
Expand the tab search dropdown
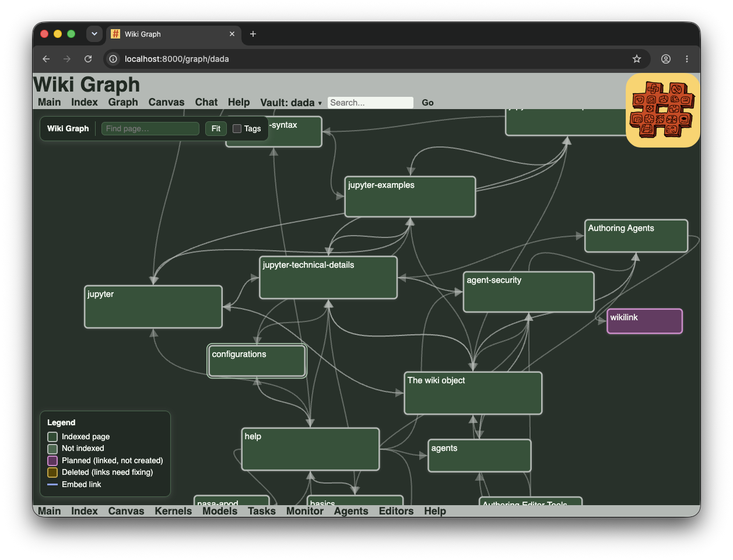click(94, 34)
